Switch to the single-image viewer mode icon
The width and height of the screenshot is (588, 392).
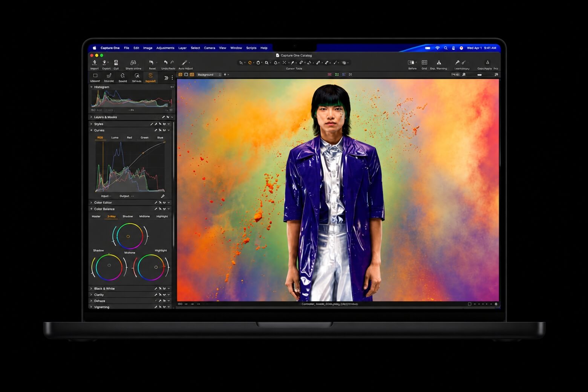(186, 75)
